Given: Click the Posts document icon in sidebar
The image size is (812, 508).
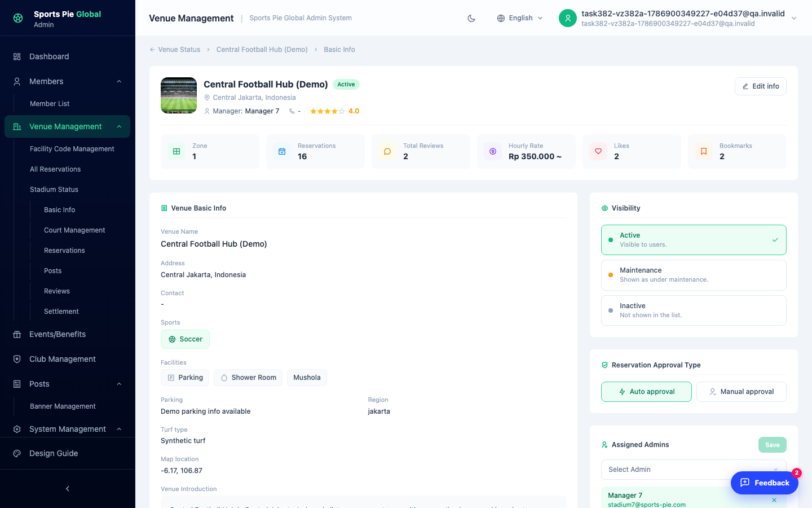Looking at the screenshot, I should pos(17,384).
